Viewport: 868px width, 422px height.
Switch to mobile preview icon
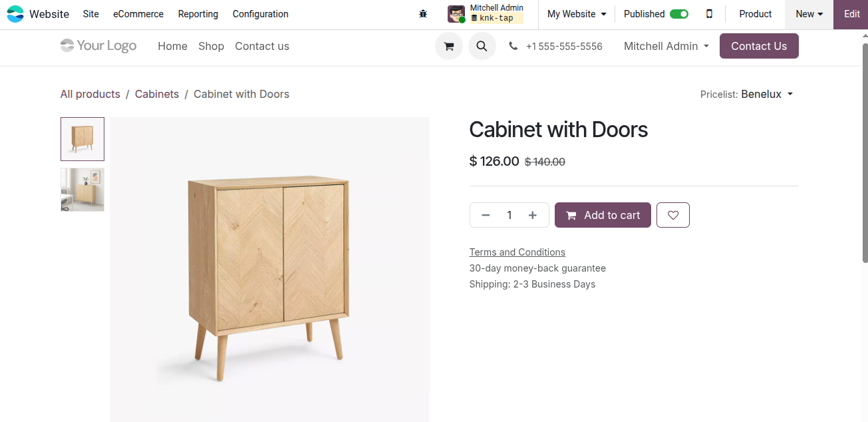coord(709,14)
